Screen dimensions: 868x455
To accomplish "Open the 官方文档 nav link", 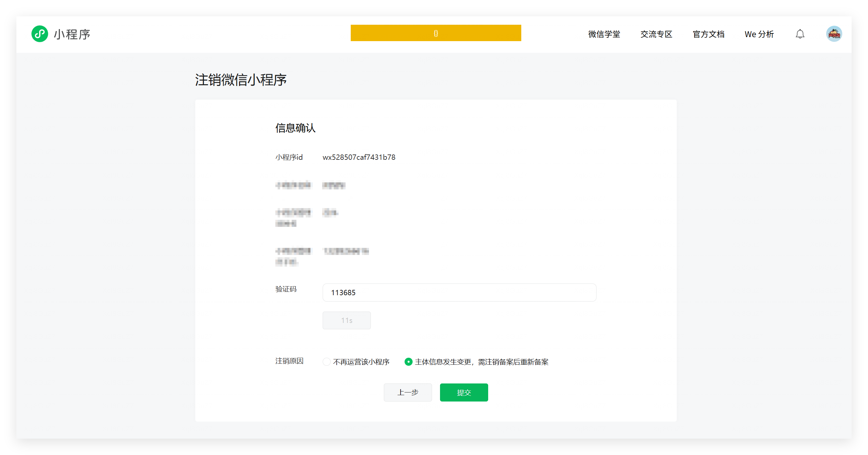I will pyautogui.click(x=708, y=34).
